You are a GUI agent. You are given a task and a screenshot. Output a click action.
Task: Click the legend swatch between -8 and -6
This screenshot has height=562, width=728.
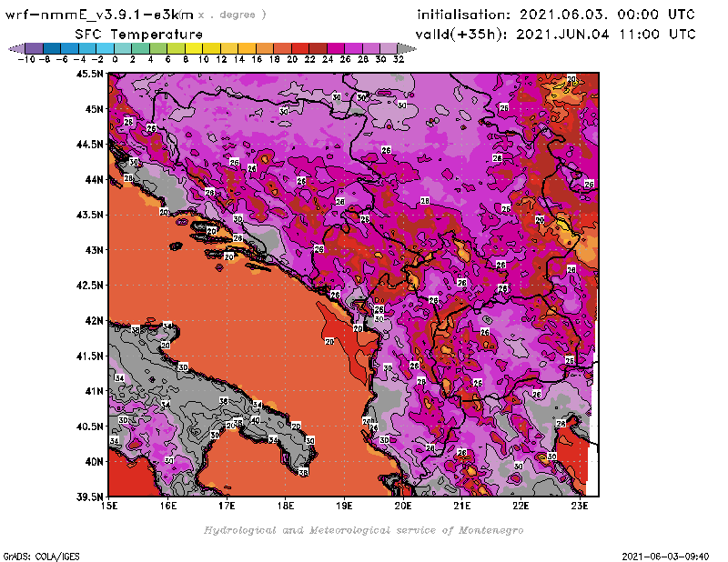click(52, 48)
